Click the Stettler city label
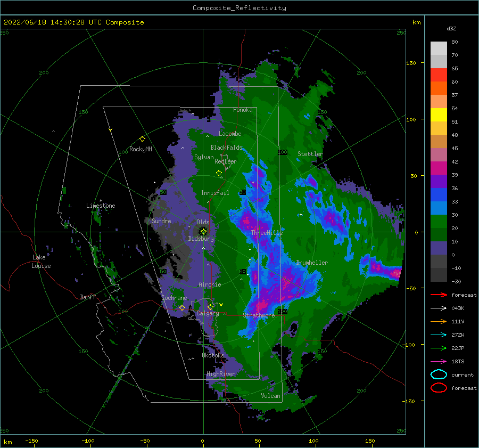The width and height of the screenshot is (479, 448). point(310,154)
